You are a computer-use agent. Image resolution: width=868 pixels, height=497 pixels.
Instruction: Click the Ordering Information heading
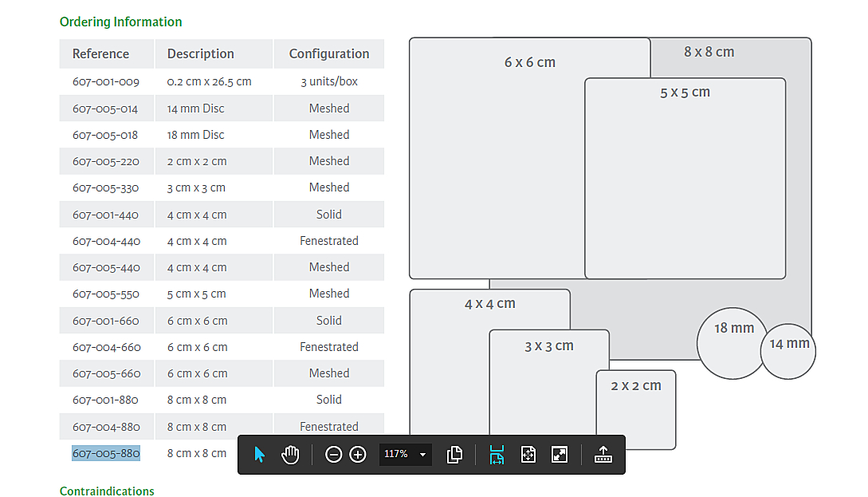point(120,22)
